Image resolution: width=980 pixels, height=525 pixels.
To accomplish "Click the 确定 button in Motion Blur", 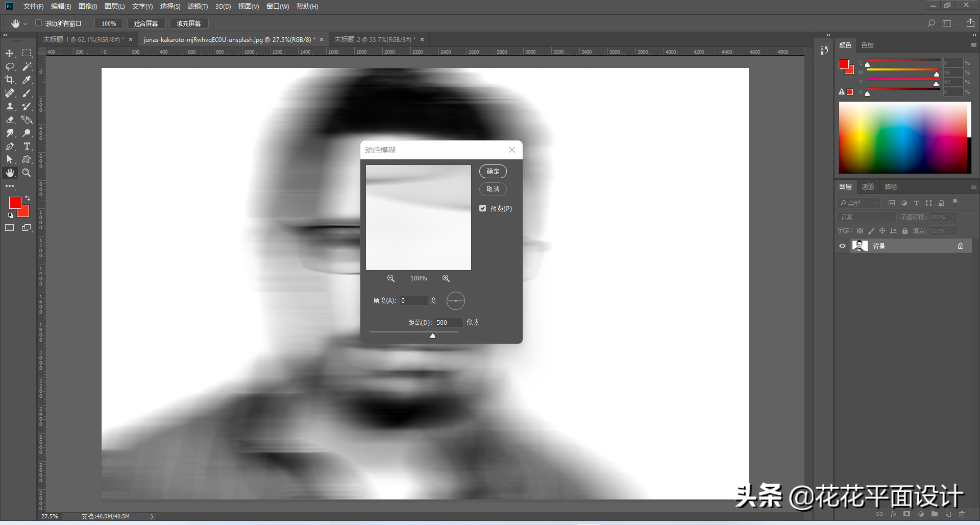I will click(493, 172).
